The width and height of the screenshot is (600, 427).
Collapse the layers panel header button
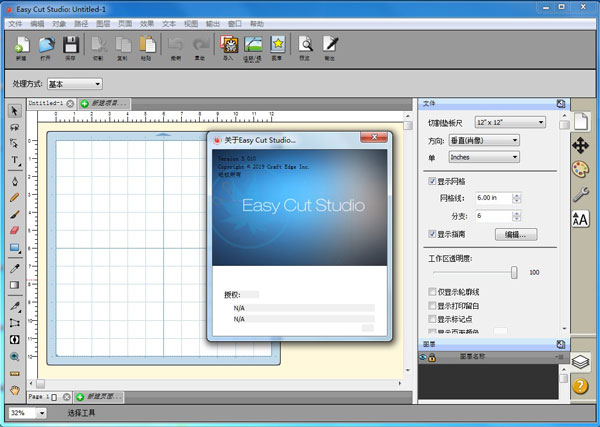pos(561,344)
